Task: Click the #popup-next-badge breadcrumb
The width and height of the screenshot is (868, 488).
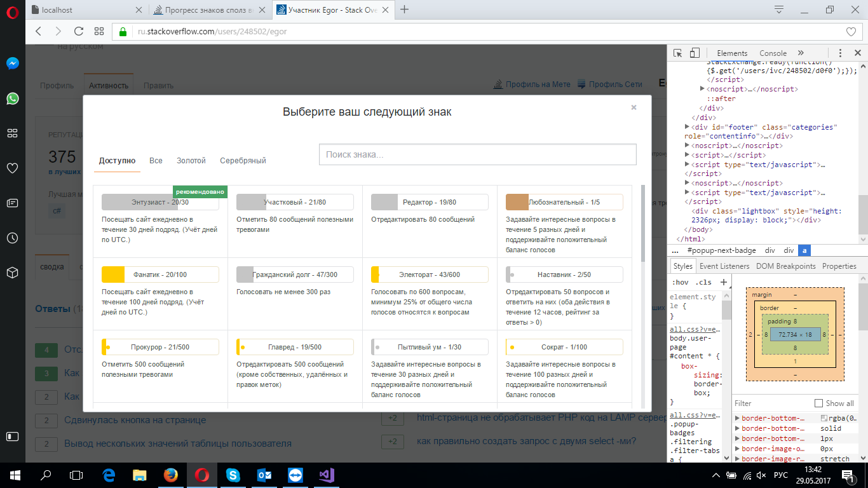Action: coord(721,251)
